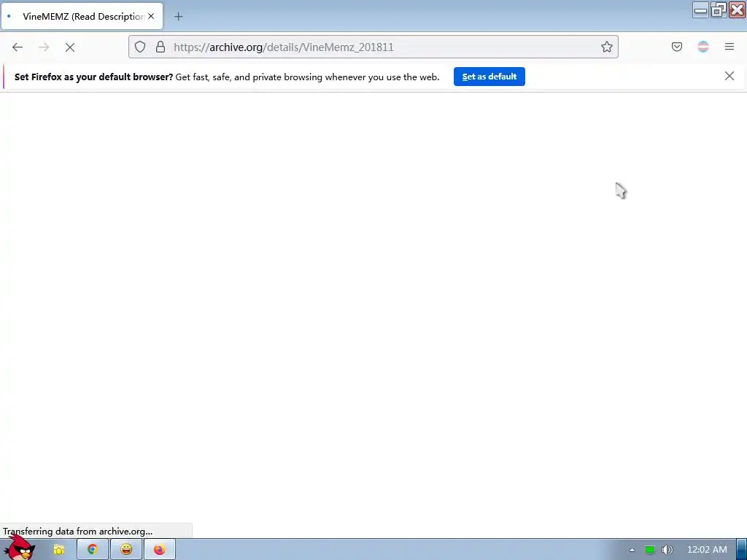Go back to the previous page
The image size is (747, 560).
click(x=18, y=47)
